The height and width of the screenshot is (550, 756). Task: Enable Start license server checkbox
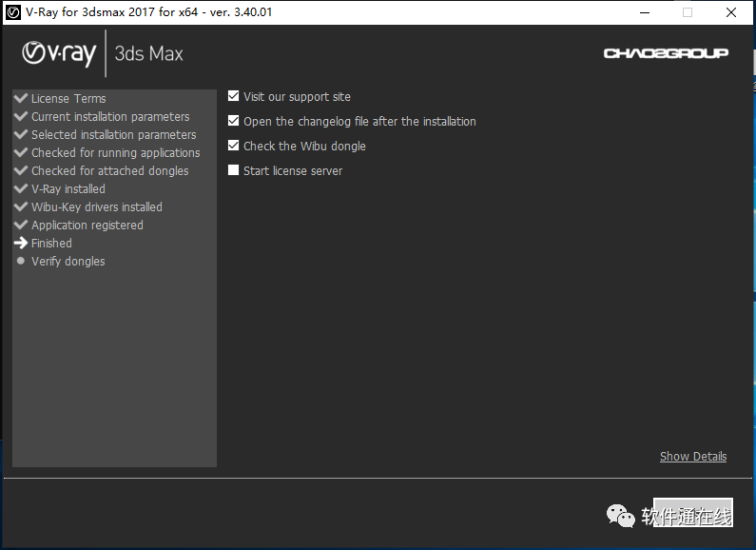point(233,169)
